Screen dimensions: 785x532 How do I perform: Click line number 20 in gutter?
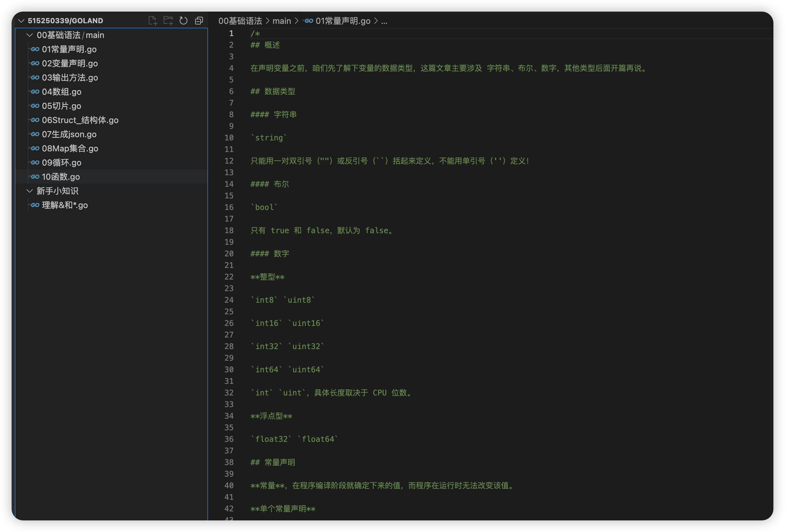(229, 254)
